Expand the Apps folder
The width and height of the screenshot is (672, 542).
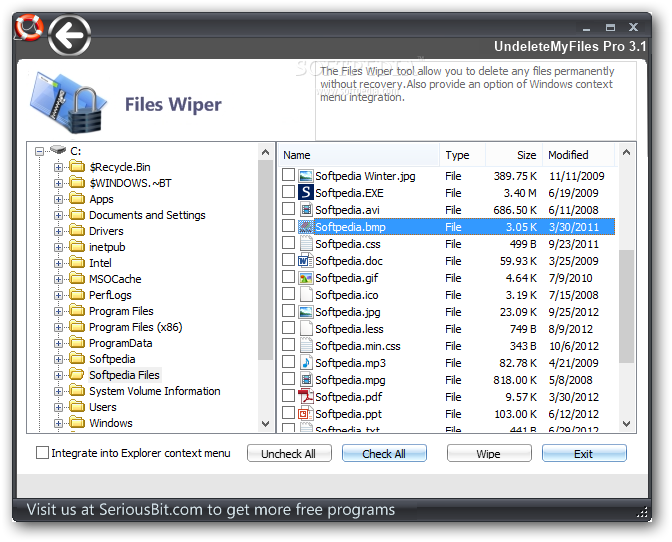(58, 199)
